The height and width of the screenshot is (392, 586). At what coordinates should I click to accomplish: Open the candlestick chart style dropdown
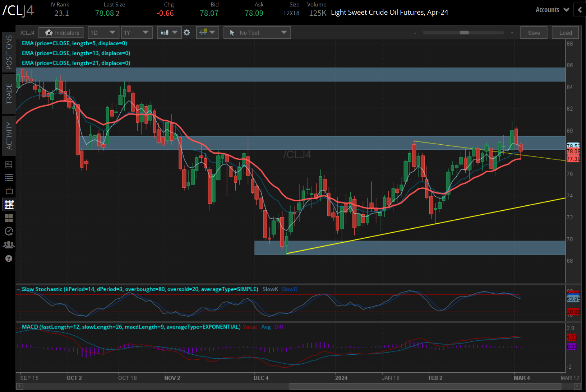(x=169, y=33)
